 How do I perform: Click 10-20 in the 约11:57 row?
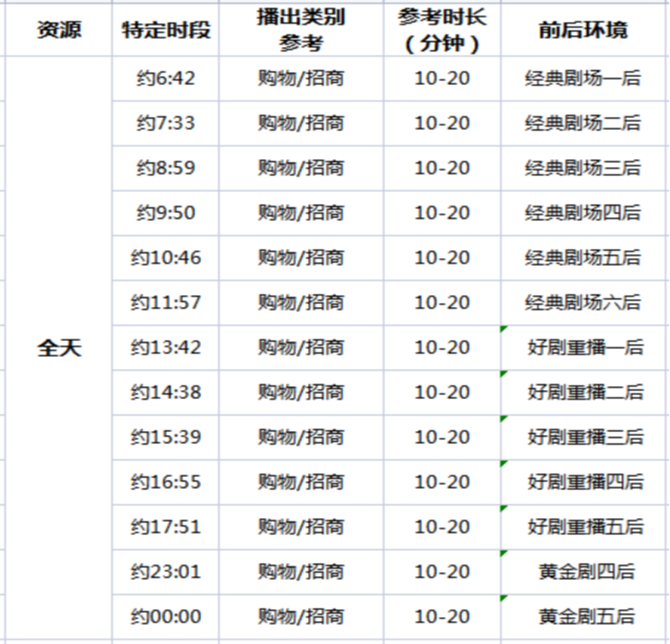click(x=442, y=303)
